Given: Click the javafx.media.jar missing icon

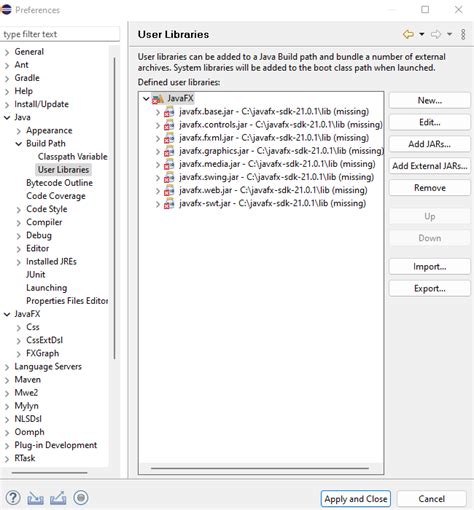Looking at the screenshot, I should coord(169,164).
